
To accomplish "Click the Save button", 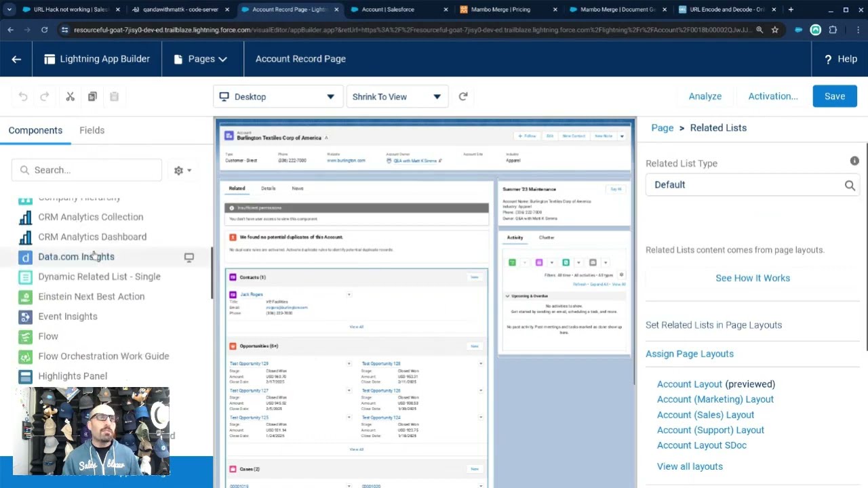I will (x=835, y=96).
